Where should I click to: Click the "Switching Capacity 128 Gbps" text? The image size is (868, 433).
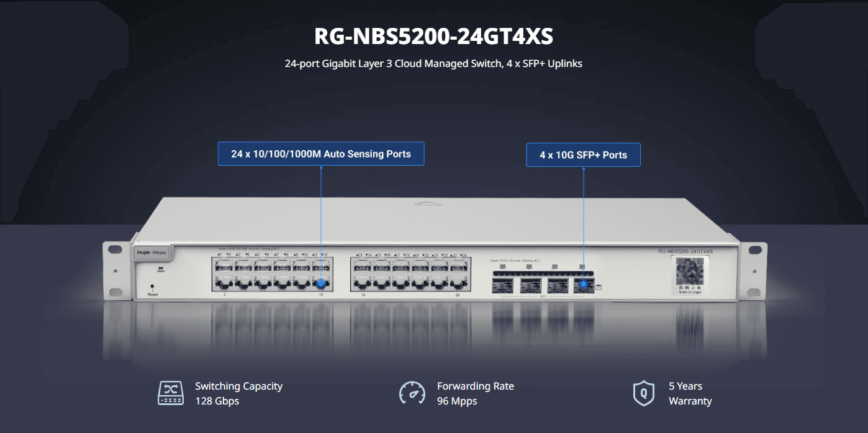pos(238,393)
